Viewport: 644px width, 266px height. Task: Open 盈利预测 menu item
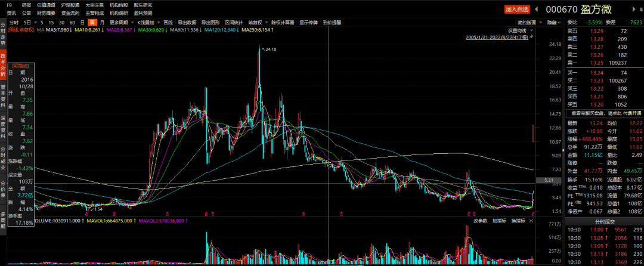(x=143, y=13)
